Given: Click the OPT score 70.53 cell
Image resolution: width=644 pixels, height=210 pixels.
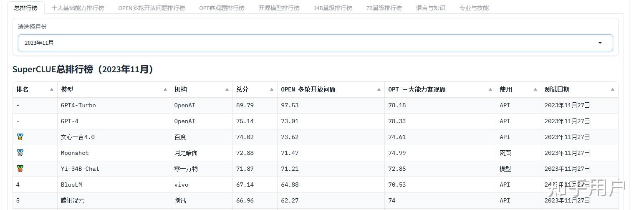Looking at the screenshot, I should pos(440,185).
